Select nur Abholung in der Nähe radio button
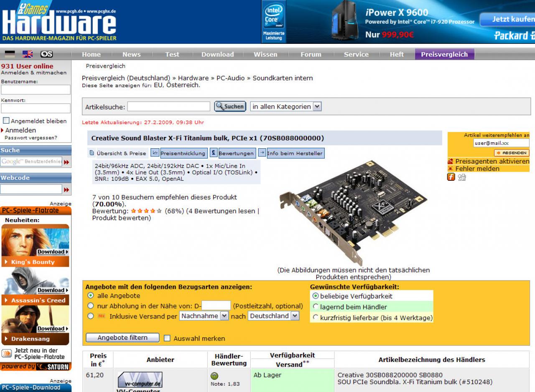Screen dimensions: 535x392 91,306
